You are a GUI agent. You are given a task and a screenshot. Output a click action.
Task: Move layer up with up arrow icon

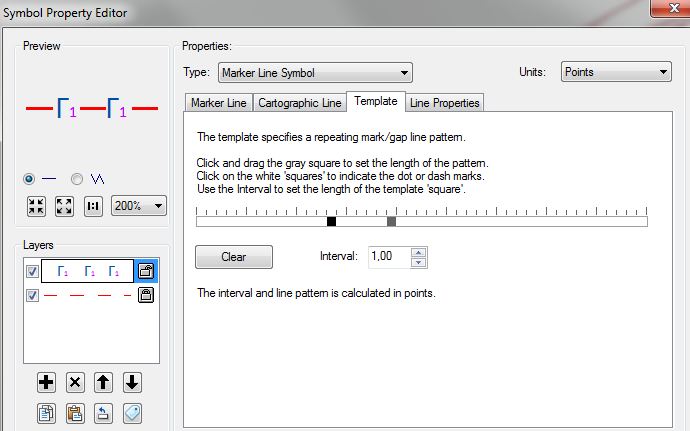[103, 382]
